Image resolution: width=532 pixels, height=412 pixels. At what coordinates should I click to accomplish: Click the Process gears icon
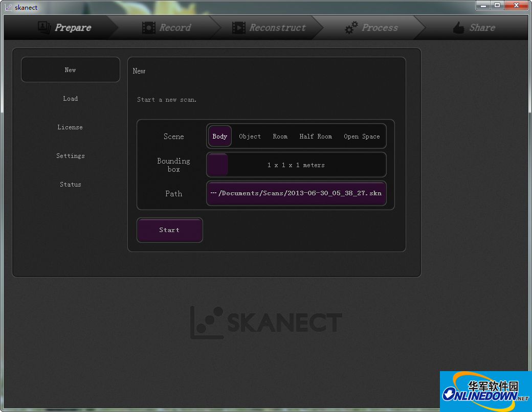(x=351, y=28)
